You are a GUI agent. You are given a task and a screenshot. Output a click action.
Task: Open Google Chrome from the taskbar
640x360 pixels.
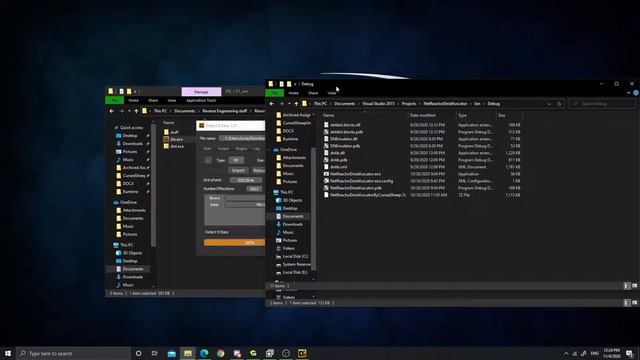point(220,353)
